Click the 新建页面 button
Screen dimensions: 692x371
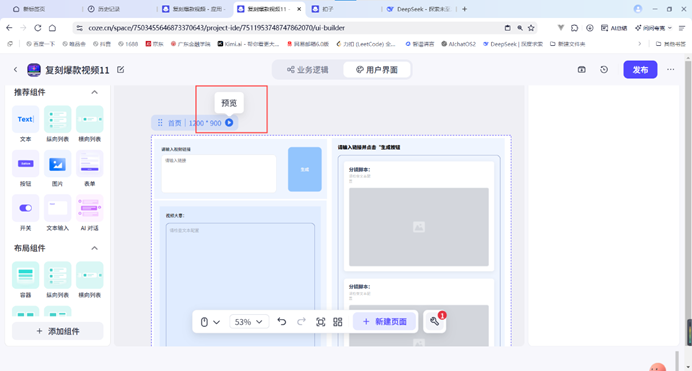(x=385, y=322)
